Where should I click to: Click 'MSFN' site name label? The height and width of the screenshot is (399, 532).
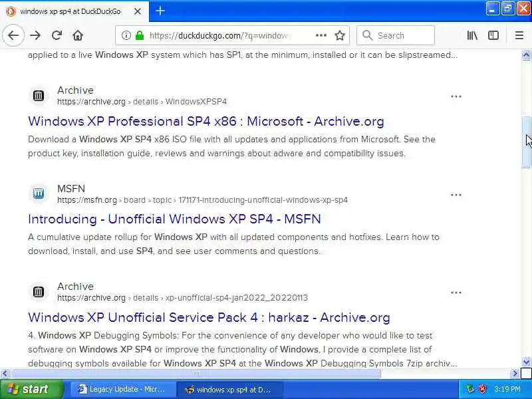point(71,188)
